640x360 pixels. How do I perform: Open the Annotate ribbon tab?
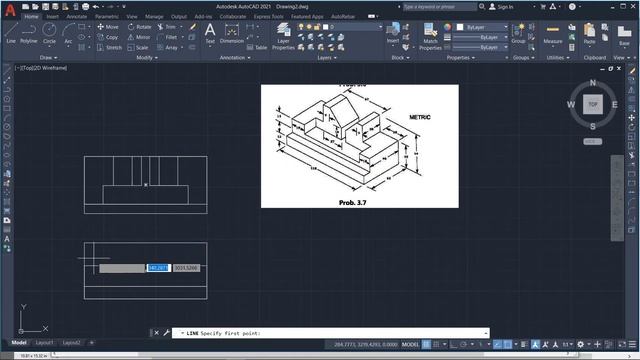coord(77,17)
